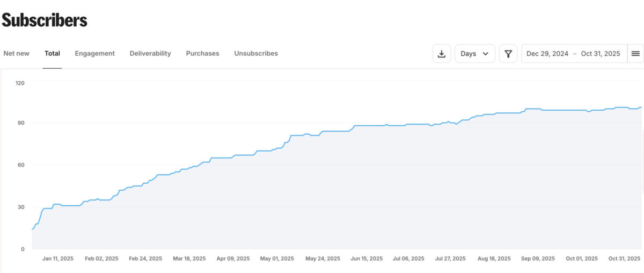Click the start date Dec 29, 2024

547,54
